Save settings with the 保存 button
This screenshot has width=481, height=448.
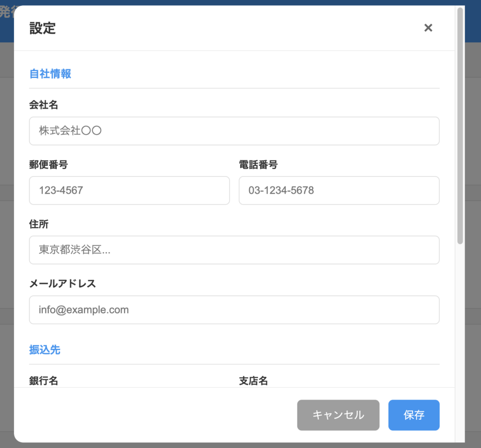[x=413, y=415]
